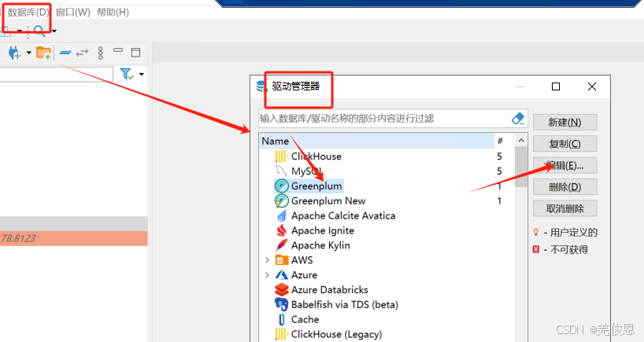
Task: Click the Cache driver icon
Action: [x=281, y=319]
